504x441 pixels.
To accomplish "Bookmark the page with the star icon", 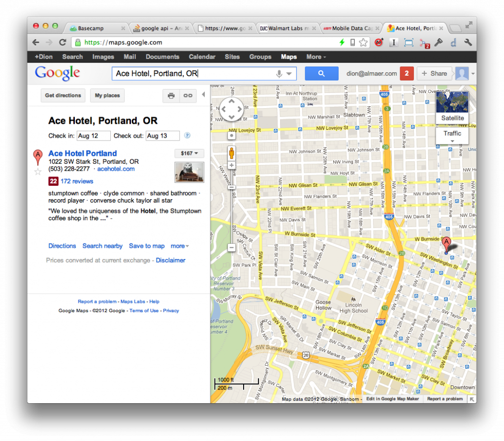I will [363, 43].
